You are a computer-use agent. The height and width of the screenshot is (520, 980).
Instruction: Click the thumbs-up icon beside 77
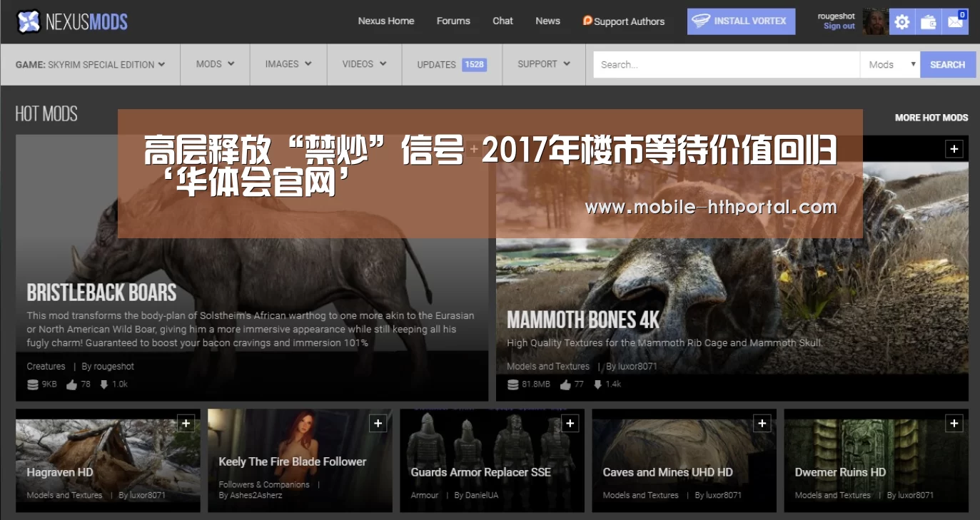(x=565, y=384)
